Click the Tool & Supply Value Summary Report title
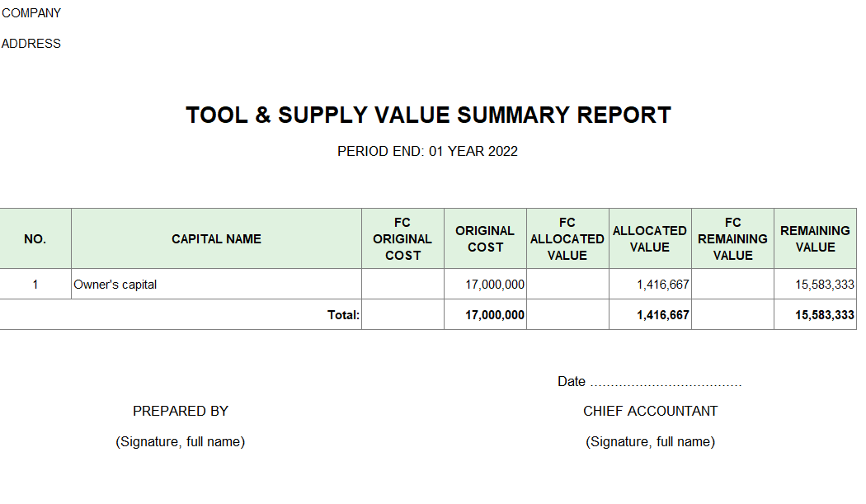 pyautogui.click(x=428, y=115)
